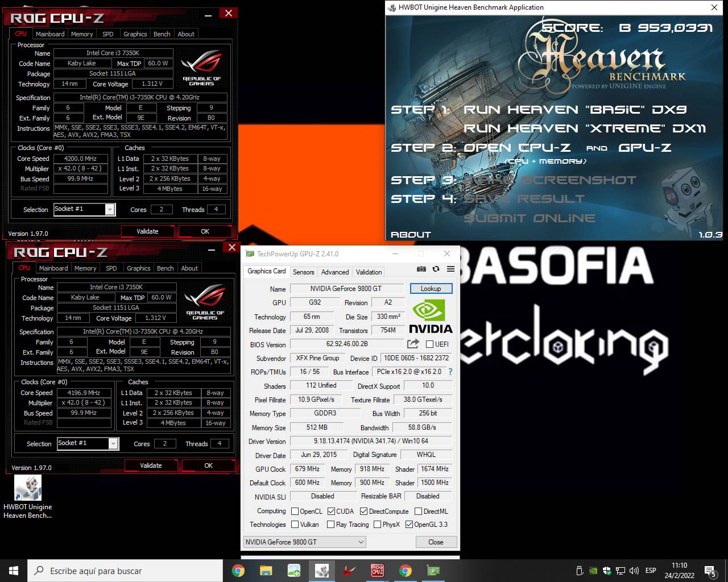This screenshot has width=728, height=582.
Task: Click the first Chrome icon next to the search box
Action: pos(238,570)
